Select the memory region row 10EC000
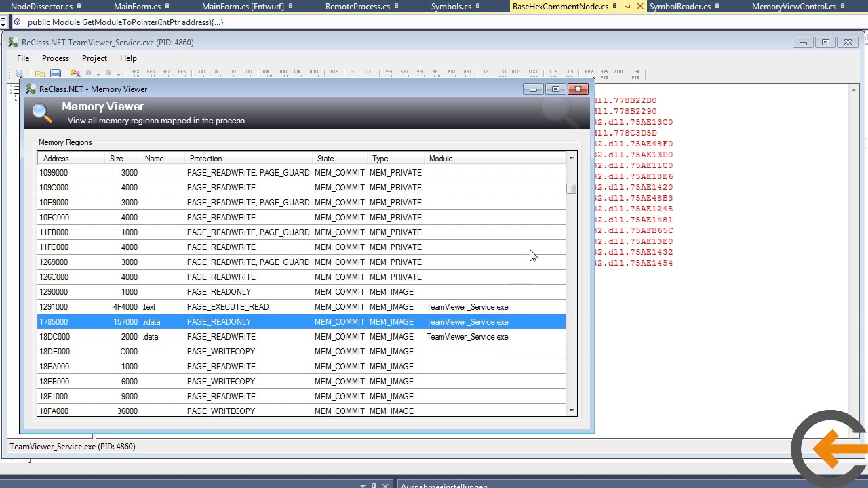The image size is (868, 488). [301, 218]
